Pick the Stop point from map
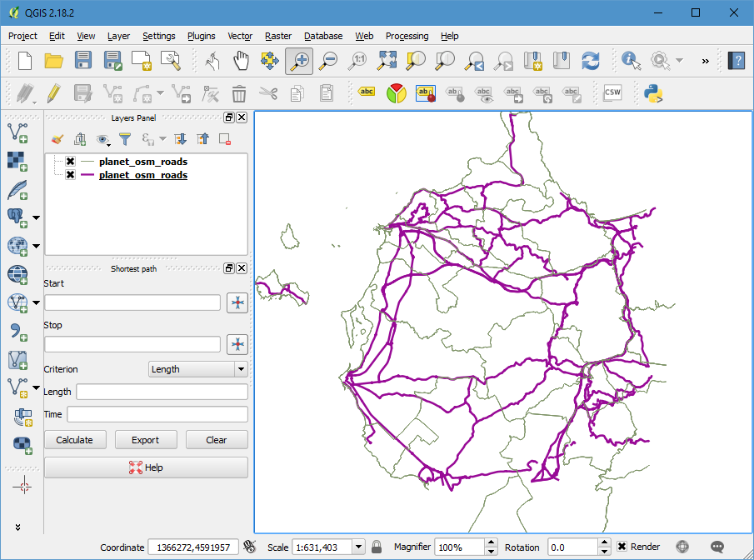 (x=237, y=344)
